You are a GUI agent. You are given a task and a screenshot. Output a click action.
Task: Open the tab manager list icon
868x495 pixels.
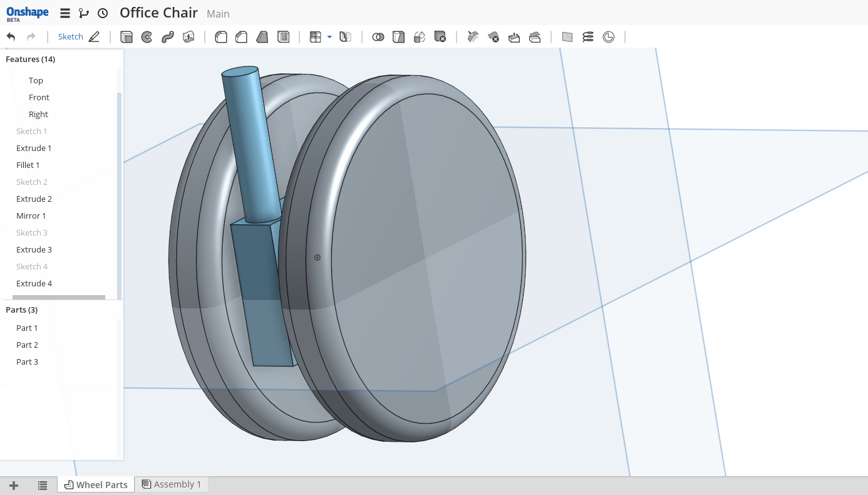43,485
